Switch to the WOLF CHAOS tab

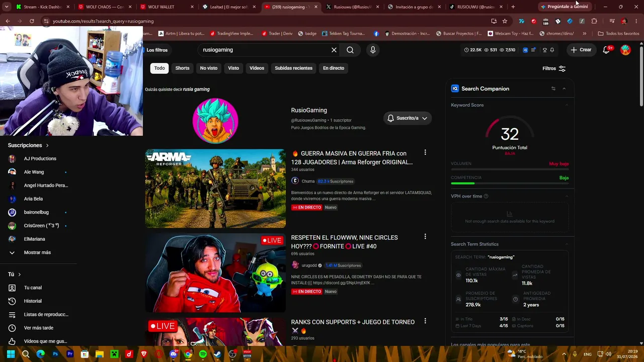[104, 7]
